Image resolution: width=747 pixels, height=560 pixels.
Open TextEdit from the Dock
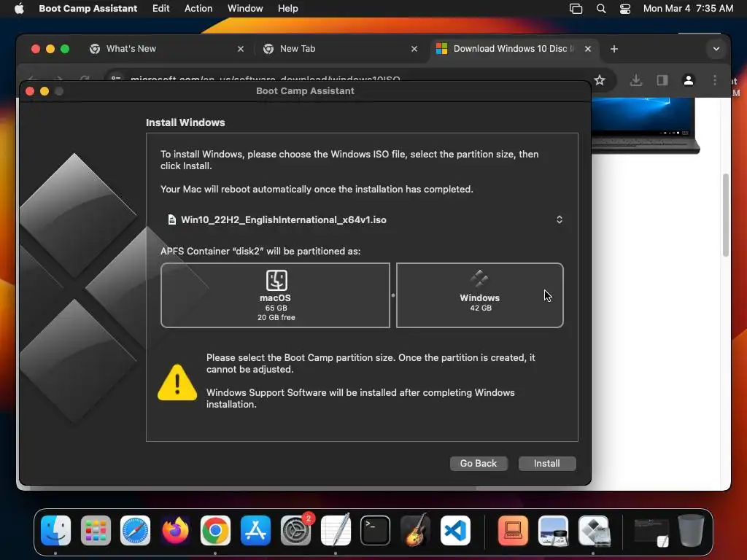click(336, 530)
